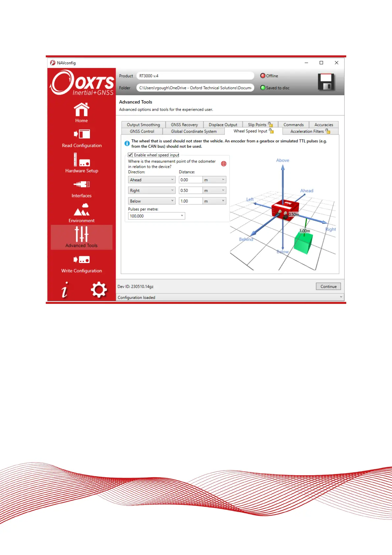Open unit dropdown for 1.00 distance
The width and height of the screenshot is (392, 555).
coord(214,201)
